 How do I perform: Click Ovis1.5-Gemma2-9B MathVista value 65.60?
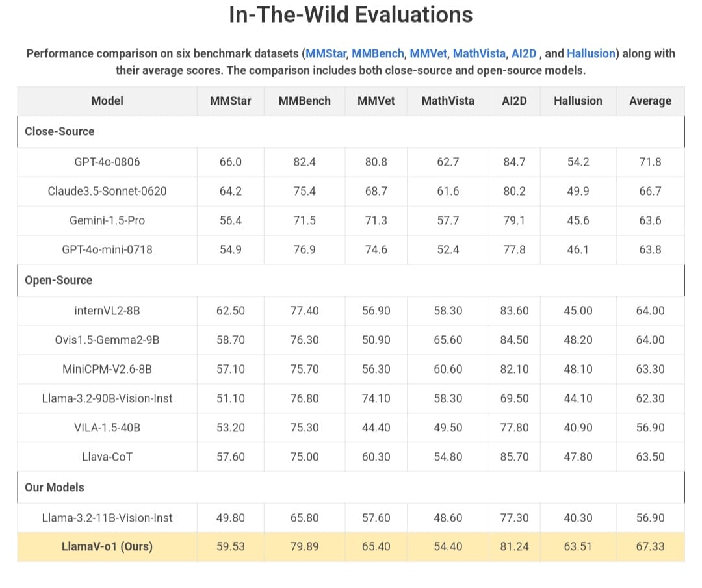(x=448, y=340)
